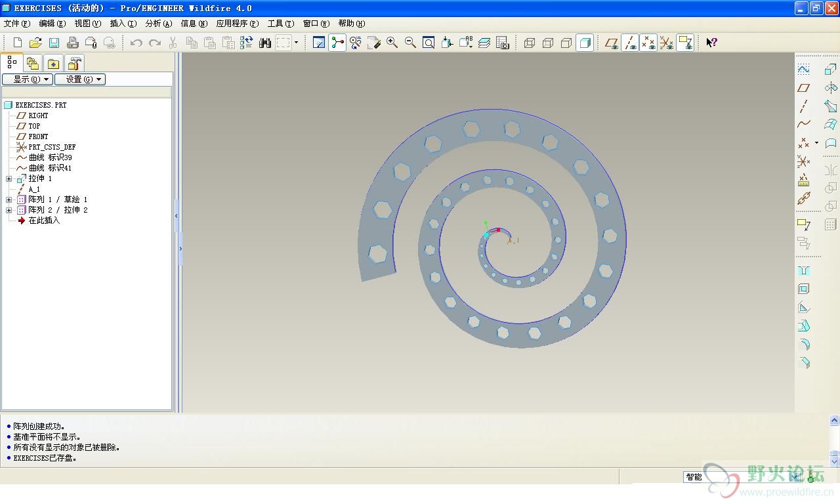840x504 pixels.
Task: Expand the 阵列 1 / 草绘 1 node
Action: [x=9, y=199]
